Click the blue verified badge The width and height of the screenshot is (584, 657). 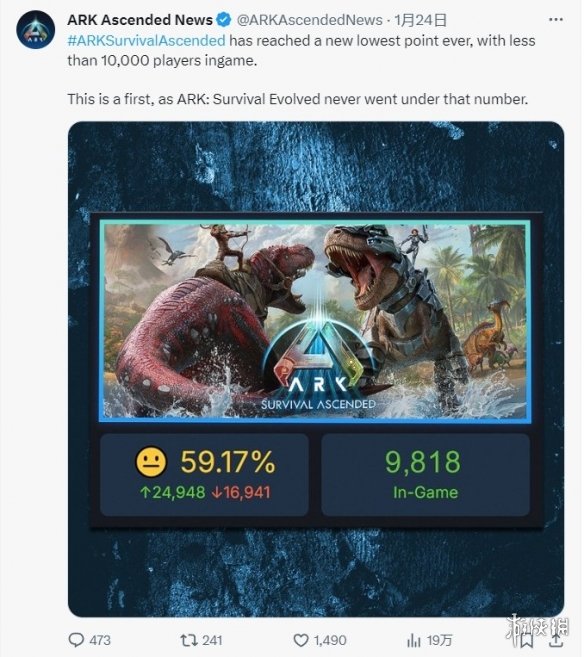click(224, 19)
